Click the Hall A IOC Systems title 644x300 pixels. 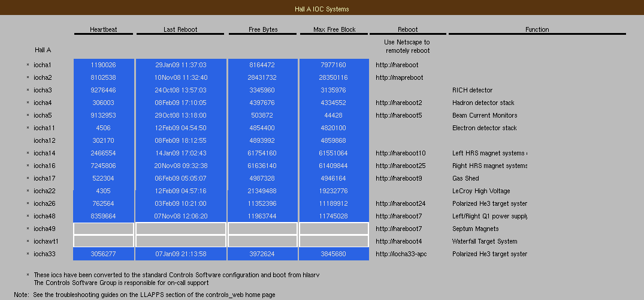pyautogui.click(x=322, y=8)
